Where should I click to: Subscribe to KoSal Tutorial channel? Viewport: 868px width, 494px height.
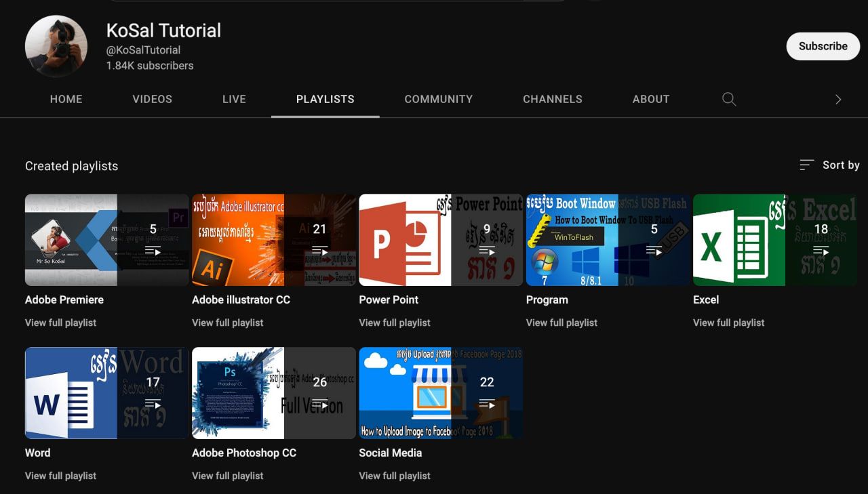tap(823, 46)
